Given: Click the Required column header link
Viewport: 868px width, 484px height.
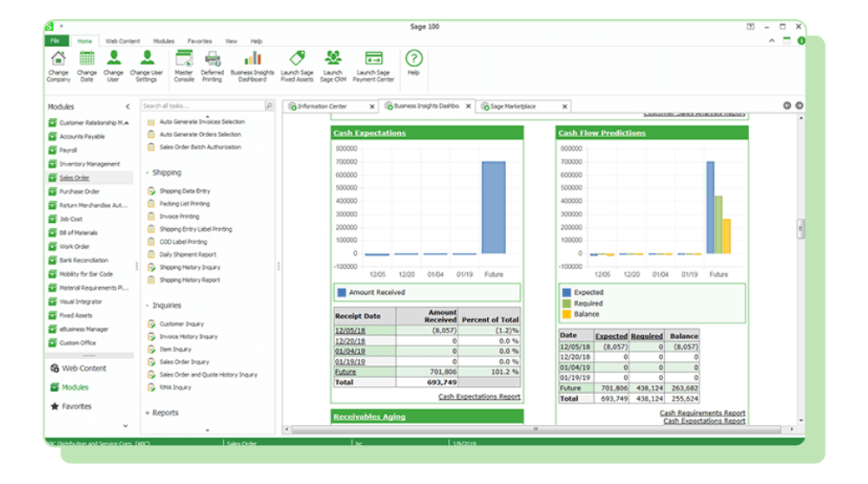Looking at the screenshot, I should point(647,337).
